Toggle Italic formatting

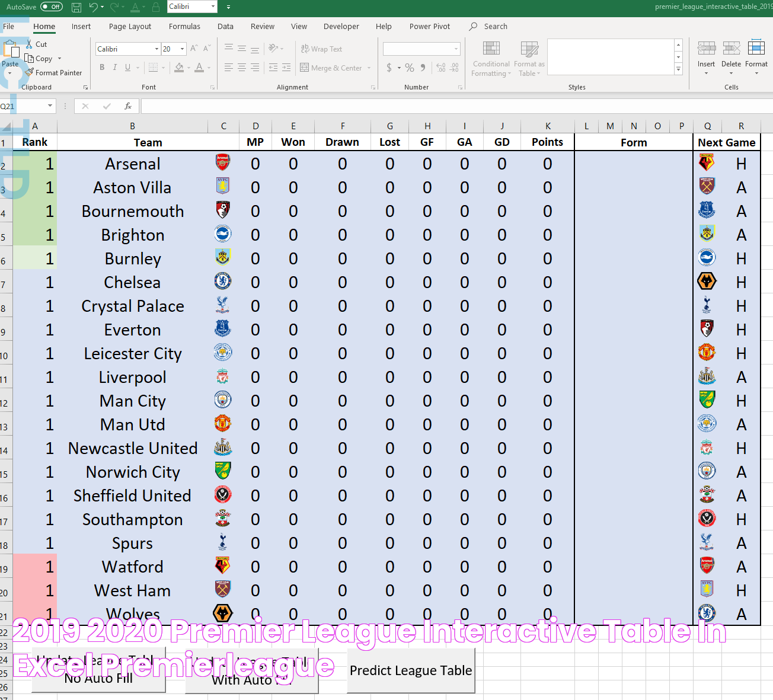coord(115,68)
